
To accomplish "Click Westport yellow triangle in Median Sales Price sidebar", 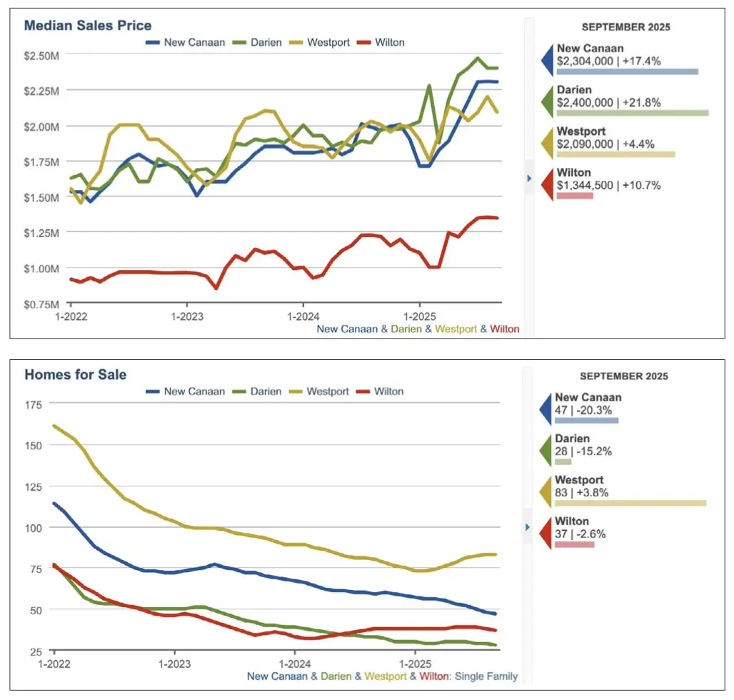I will tap(546, 141).
